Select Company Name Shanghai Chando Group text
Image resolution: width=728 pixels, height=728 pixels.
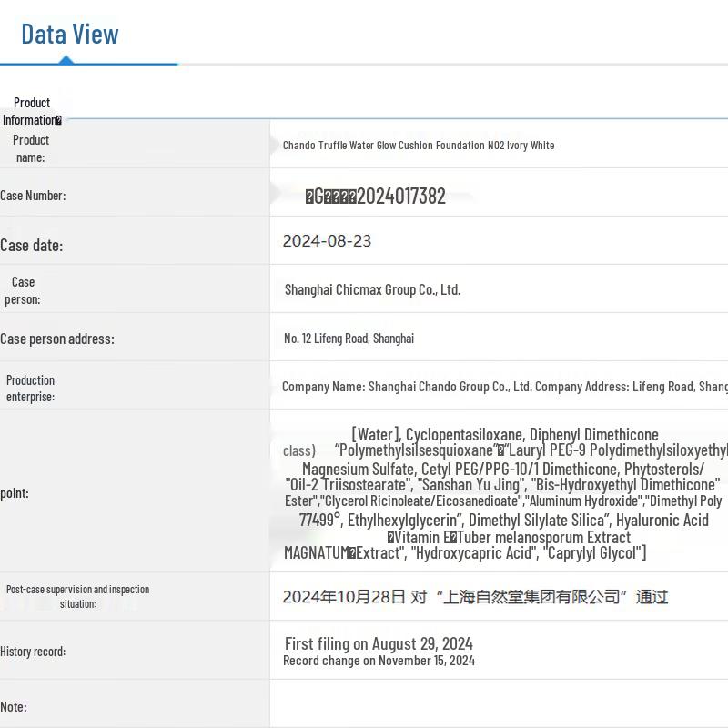(505, 387)
